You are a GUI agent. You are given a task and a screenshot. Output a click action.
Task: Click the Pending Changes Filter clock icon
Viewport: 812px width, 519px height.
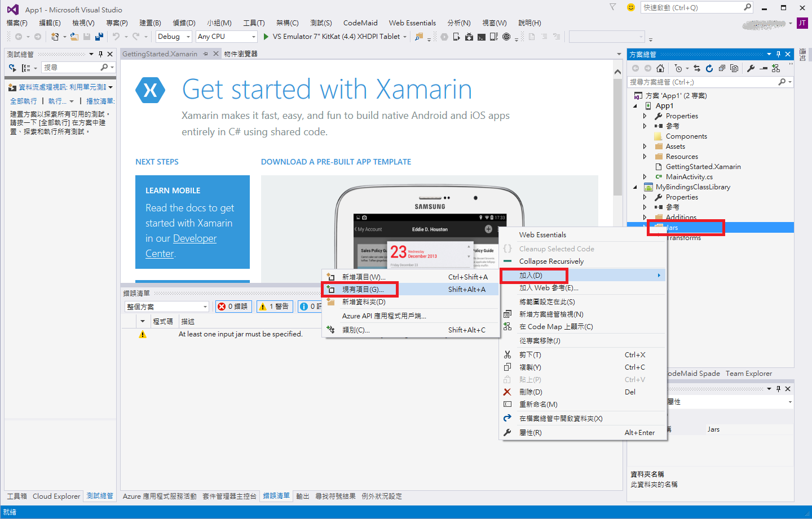point(678,68)
